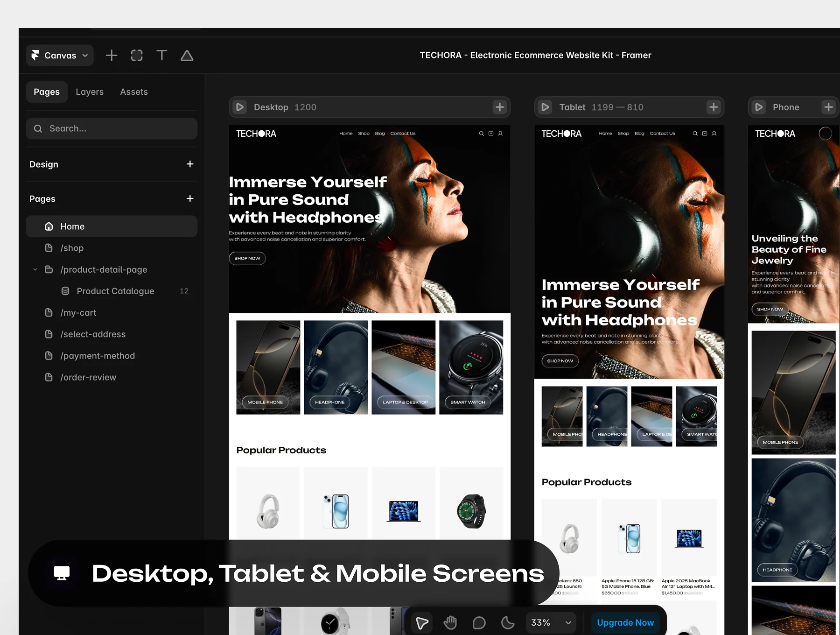840x635 pixels.
Task: Add breakpoint via Phone plus button
Action: click(829, 107)
